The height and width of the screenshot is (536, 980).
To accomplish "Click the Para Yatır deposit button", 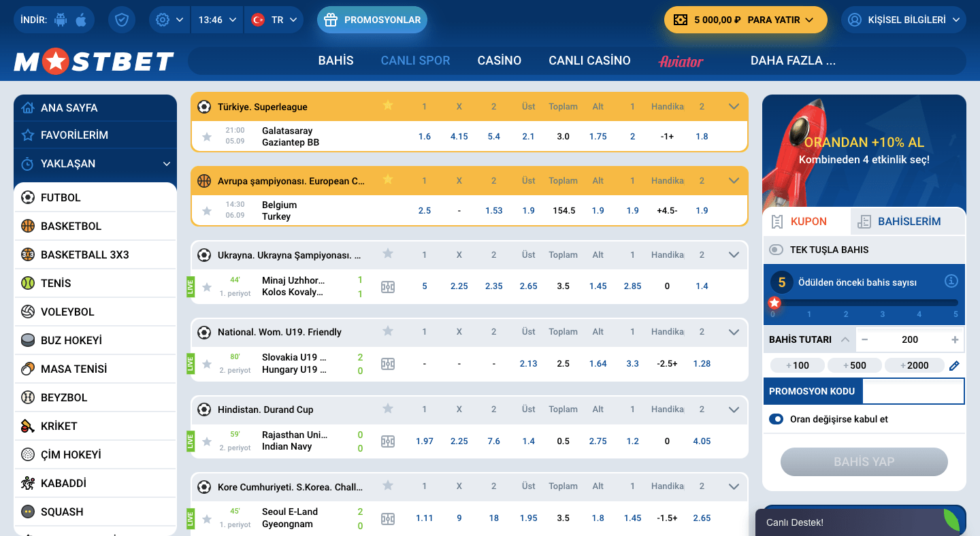I will coord(746,20).
